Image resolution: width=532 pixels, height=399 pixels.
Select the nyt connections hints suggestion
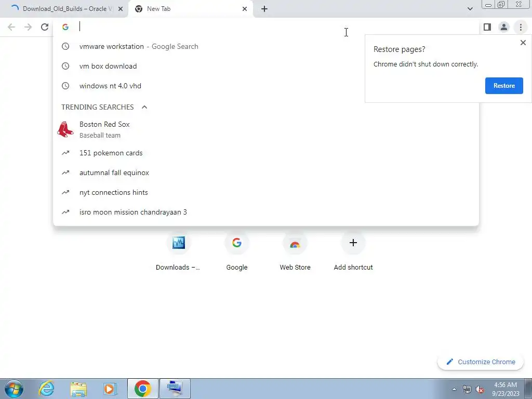click(266, 192)
